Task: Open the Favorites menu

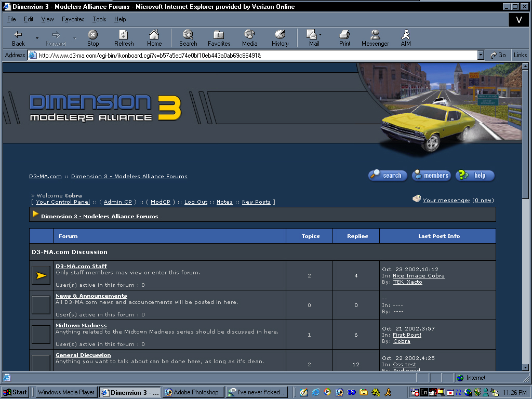Action: click(x=73, y=19)
